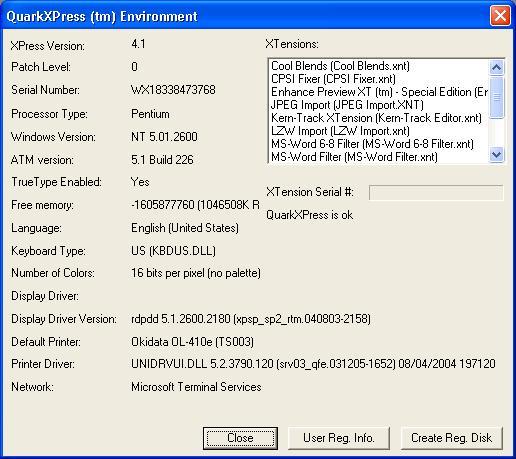
Task: Click inside the XTension Serial # field
Action: [x=436, y=193]
